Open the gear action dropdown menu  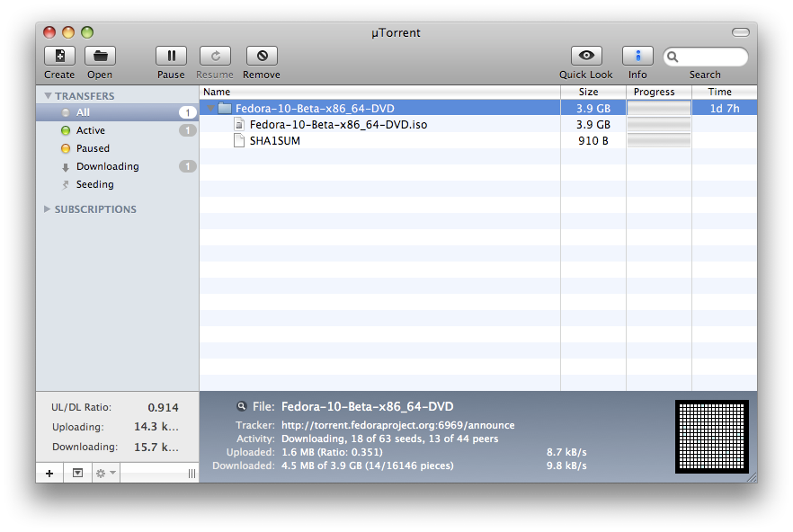105,473
